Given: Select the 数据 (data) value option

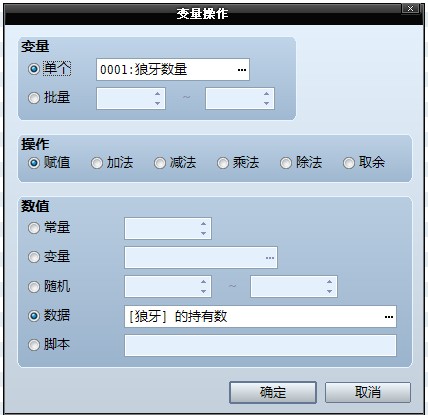Looking at the screenshot, I should [34, 316].
